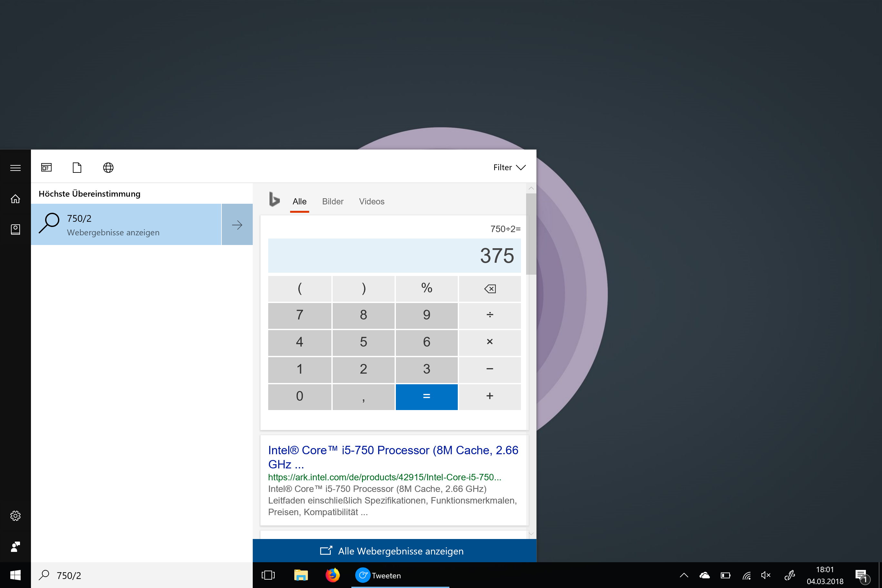Image resolution: width=882 pixels, height=588 pixels.
Task: Click the calculator 2 key
Action: click(x=363, y=369)
